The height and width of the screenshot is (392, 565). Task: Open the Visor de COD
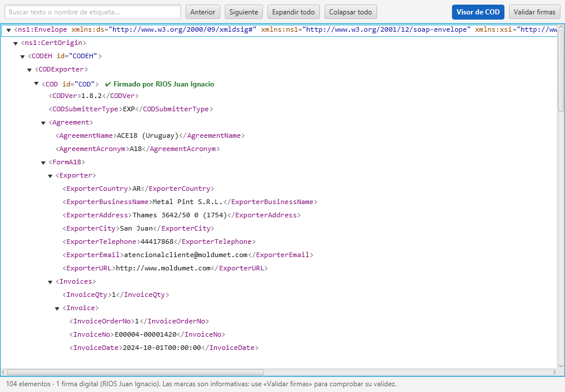click(x=478, y=12)
